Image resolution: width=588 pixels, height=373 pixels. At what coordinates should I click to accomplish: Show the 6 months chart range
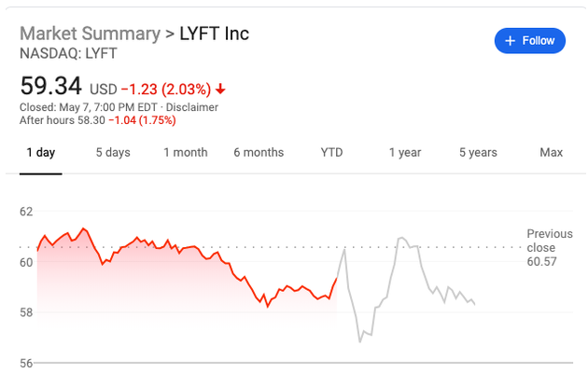[259, 152]
